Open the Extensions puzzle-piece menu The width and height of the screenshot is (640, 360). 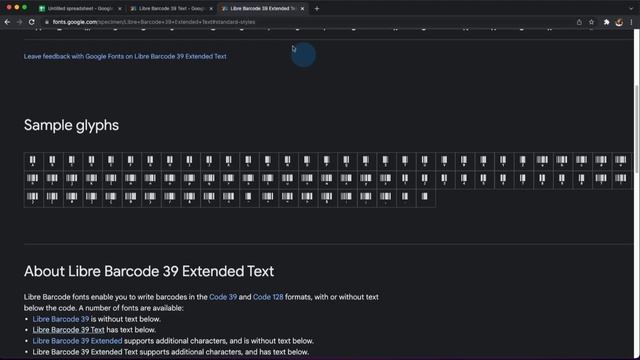(x=606, y=22)
